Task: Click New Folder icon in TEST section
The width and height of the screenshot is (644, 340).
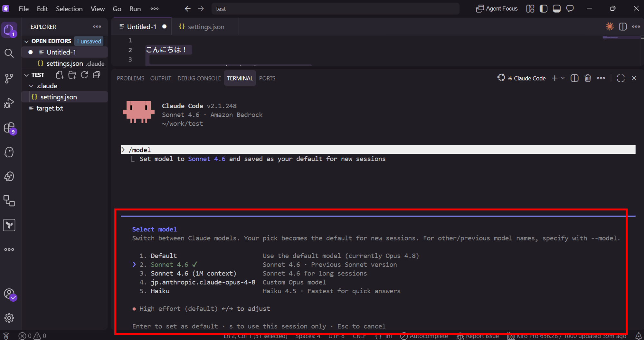Action: (72, 75)
